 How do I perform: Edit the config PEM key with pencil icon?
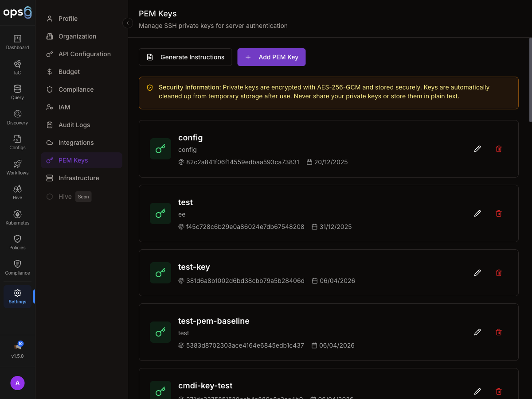[477, 149]
